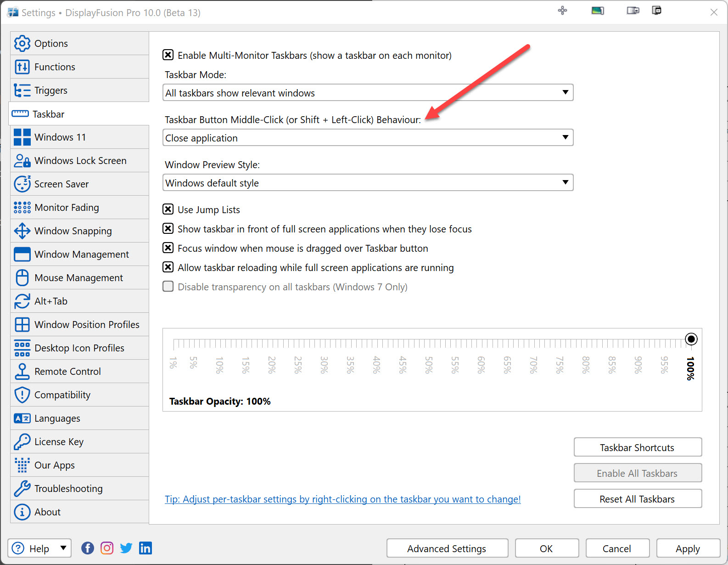Click the Taskbar Shortcuts button
Image resolution: width=728 pixels, height=565 pixels.
click(x=637, y=447)
